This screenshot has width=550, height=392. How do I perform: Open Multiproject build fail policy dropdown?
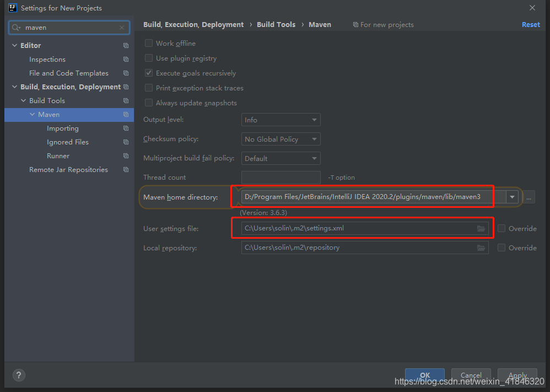coord(281,158)
